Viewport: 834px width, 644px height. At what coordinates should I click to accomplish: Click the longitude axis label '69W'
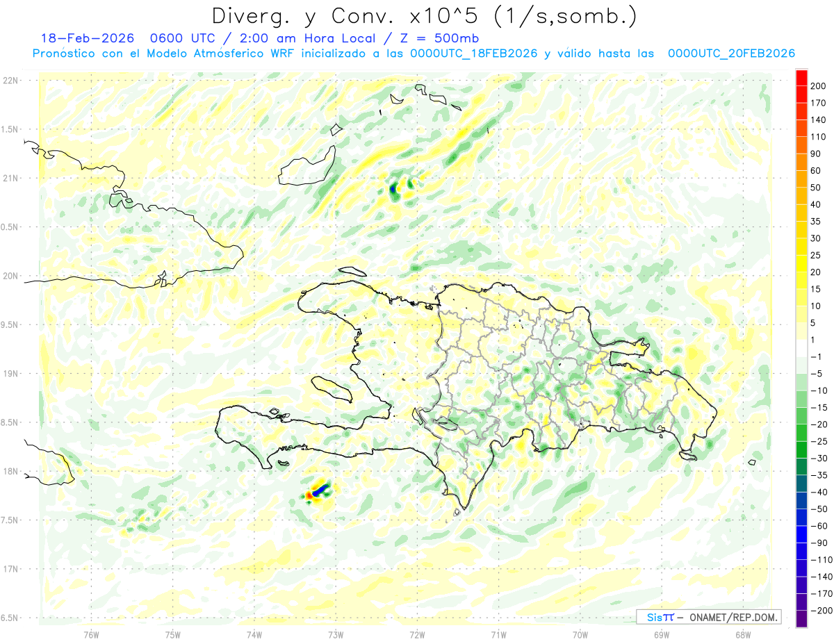point(662,634)
